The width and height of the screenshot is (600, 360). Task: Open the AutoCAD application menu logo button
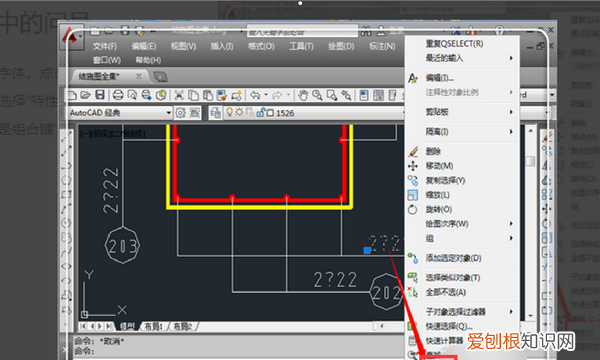(x=72, y=37)
